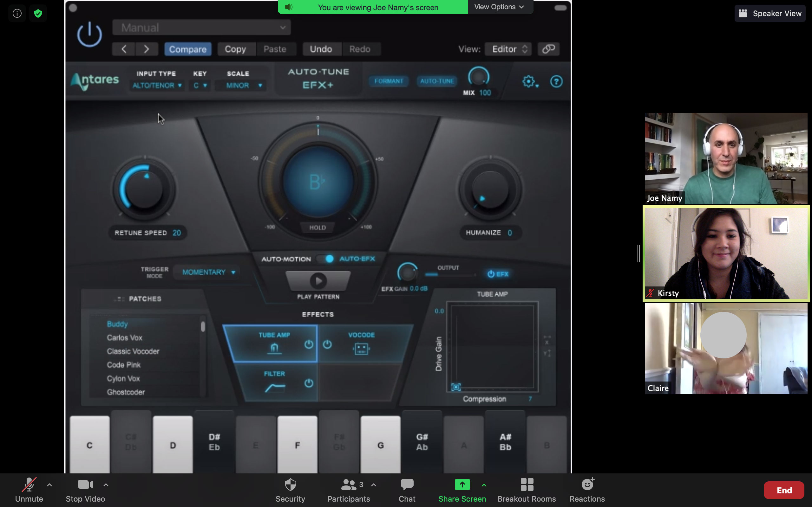Select the Ghostcoder patch

coord(126,392)
